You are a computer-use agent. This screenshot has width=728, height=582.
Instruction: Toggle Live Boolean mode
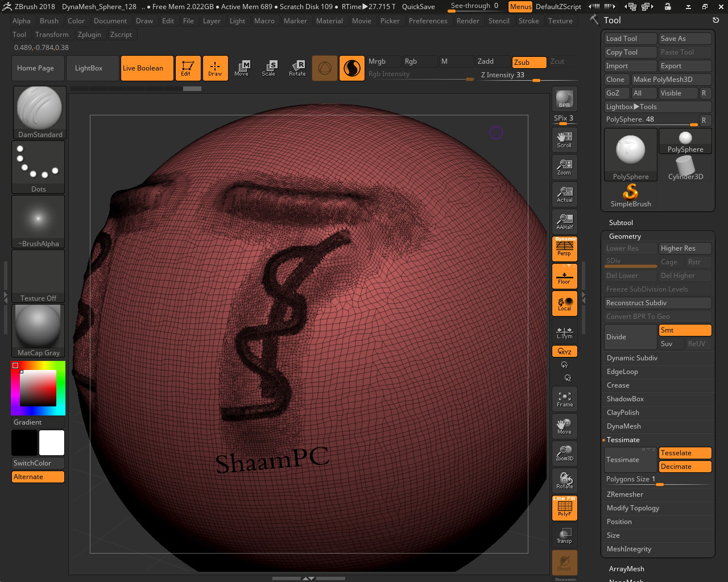(x=147, y=68)
